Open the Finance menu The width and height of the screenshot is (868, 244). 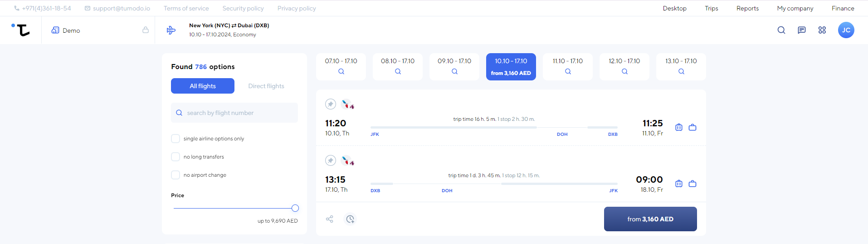pos(843,8)
